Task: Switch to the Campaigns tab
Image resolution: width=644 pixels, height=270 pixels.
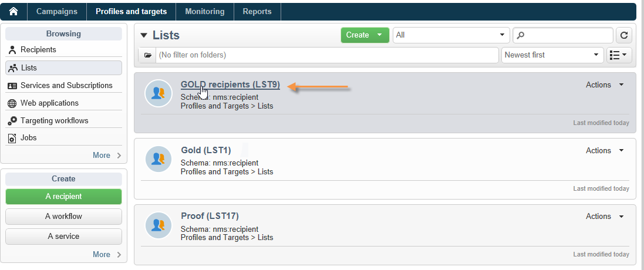Action: coord(57,12)
